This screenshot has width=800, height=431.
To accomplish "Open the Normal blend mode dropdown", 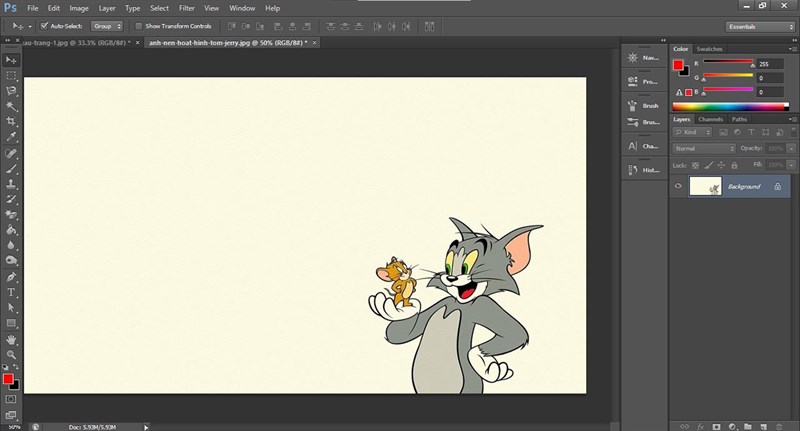I will (x=704, y=148).
